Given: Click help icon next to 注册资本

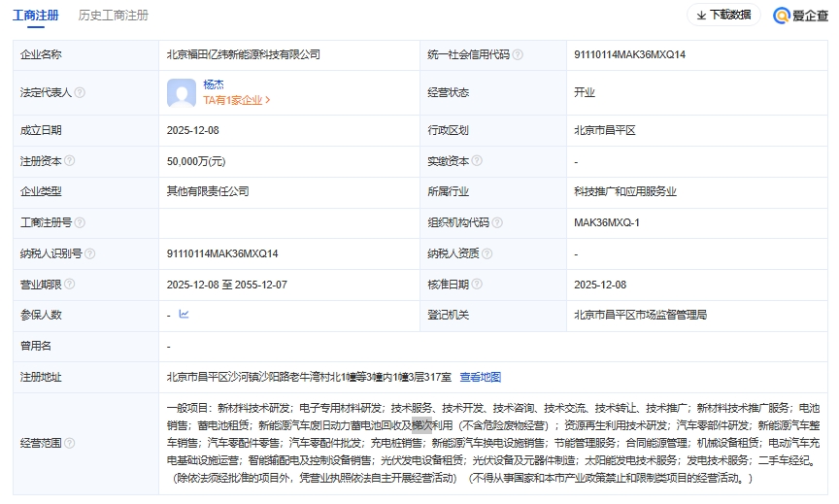Looking at the screenshot, I should click(69, 161).
